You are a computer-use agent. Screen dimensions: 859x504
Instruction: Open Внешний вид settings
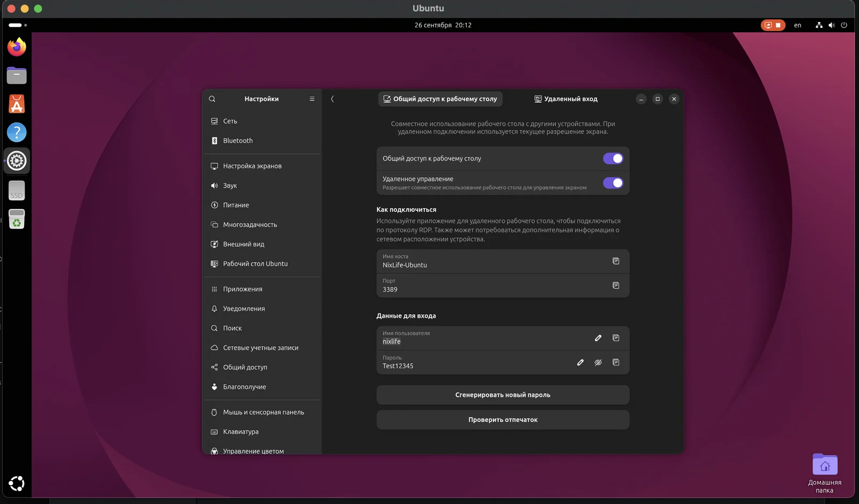(x=262, y=244)
